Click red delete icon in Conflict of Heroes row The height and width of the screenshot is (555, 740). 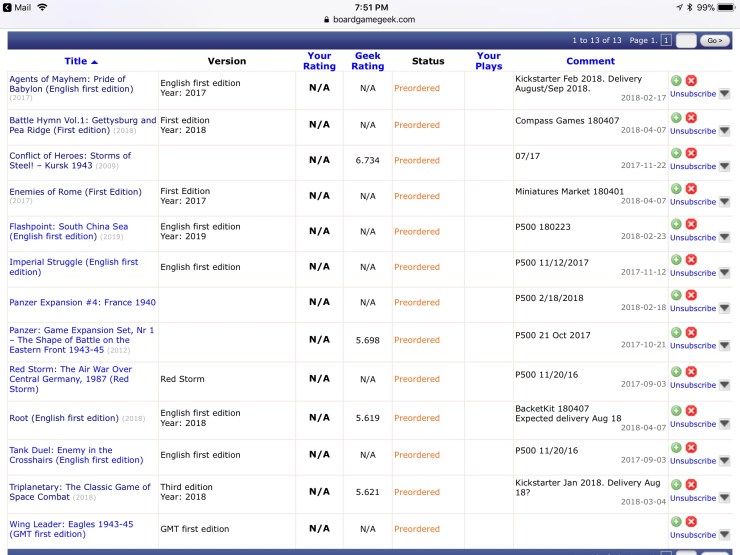pyautogui.click(x=691, y=153)
